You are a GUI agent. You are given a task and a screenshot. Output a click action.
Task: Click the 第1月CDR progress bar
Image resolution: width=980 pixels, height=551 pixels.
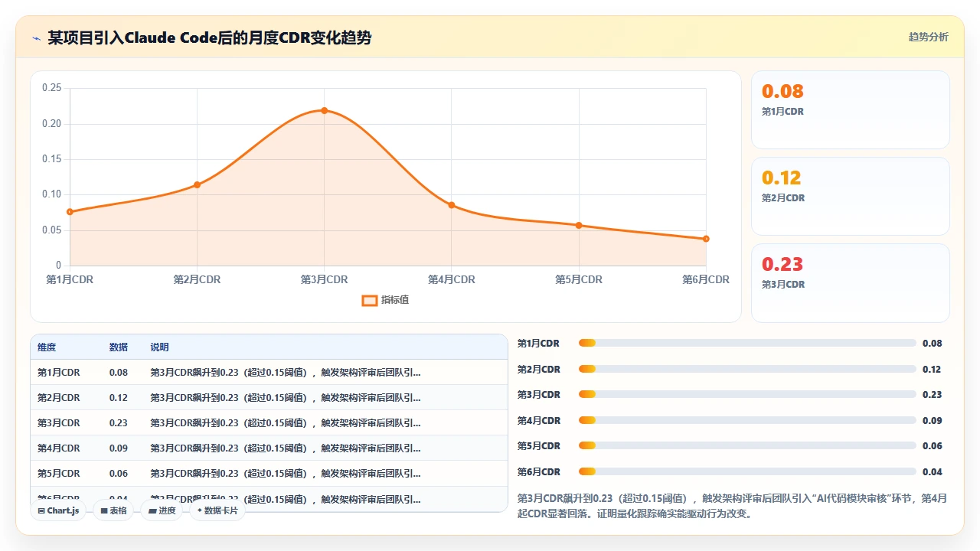point(747,344)
